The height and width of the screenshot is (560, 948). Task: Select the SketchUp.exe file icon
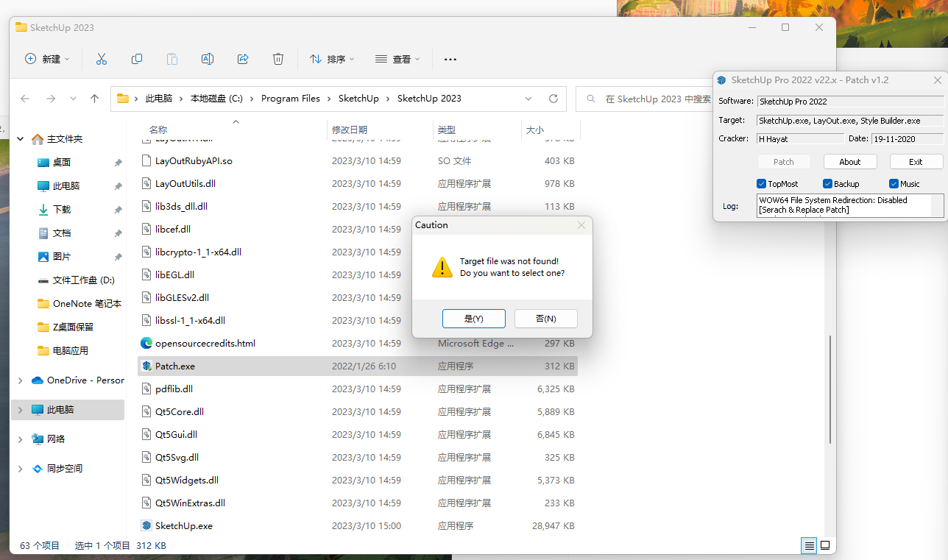tap(146, 525)
